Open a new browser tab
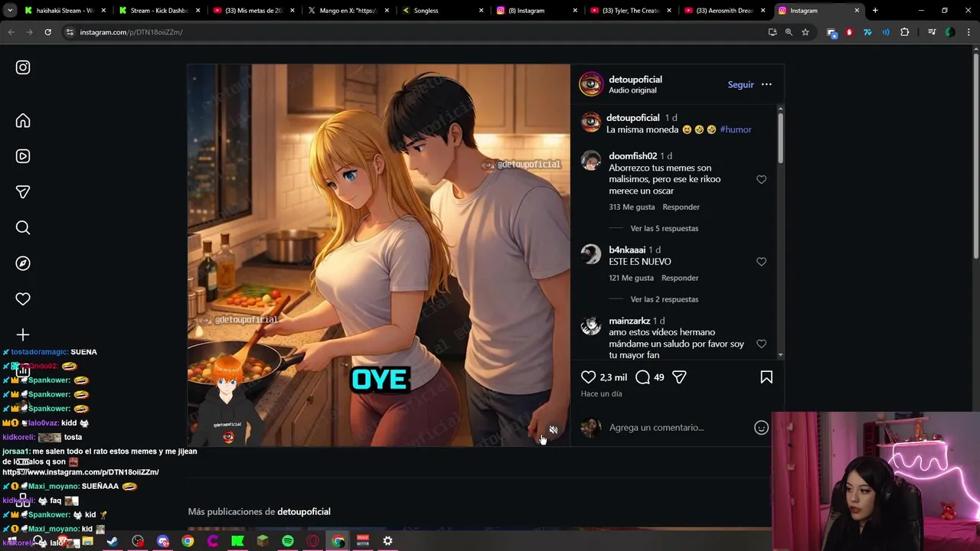The image size is (980, 551). (875, 11)
